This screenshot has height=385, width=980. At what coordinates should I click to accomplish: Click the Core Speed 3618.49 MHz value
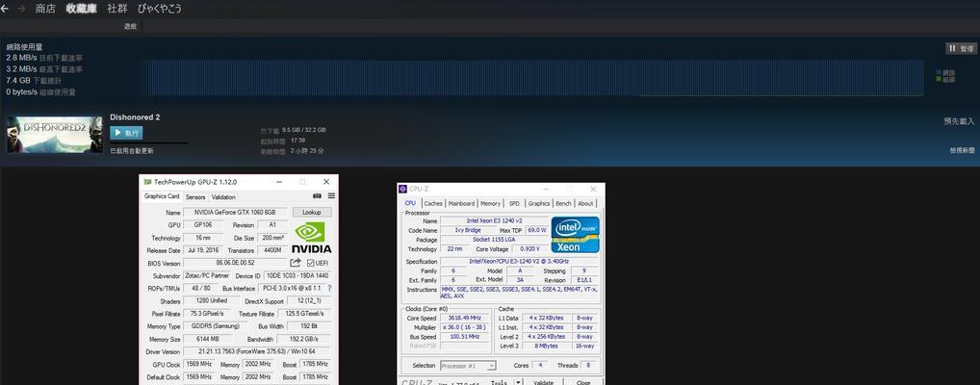[466, 318]
